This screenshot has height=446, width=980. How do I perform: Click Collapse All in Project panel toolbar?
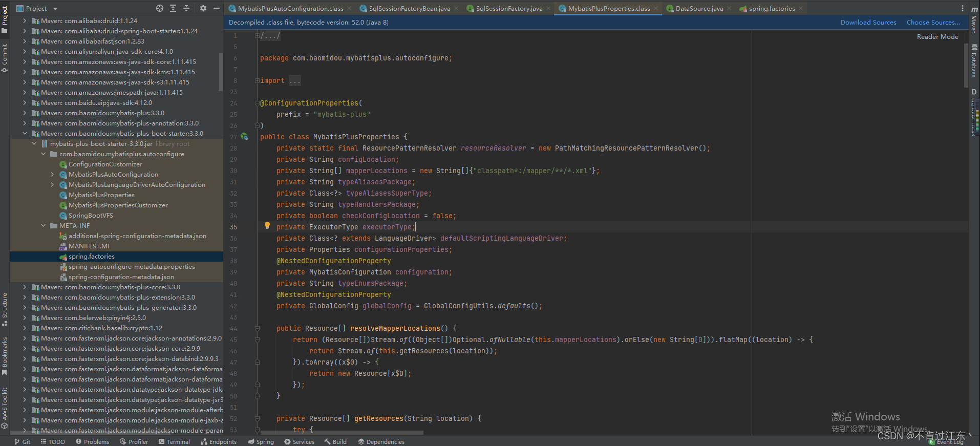pyautogui.click(x=186, y=8)
